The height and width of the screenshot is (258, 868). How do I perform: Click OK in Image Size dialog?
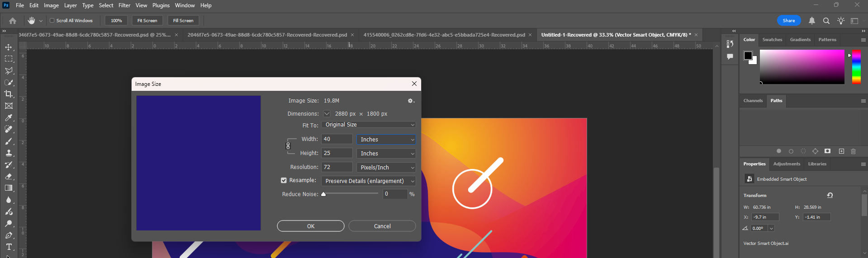pyautogui.click(x=311, y=226)
